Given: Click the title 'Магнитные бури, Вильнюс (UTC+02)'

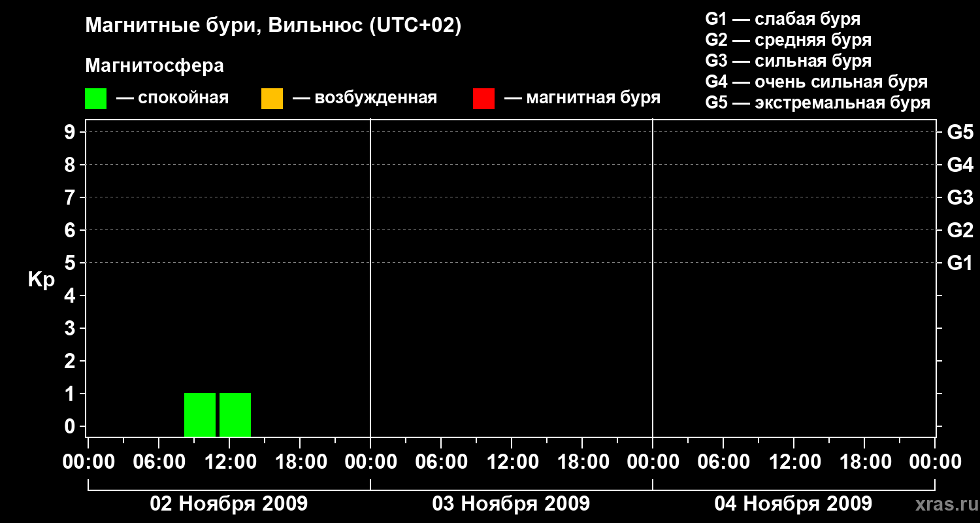Looking at the screenshot, I should tap(273, 26).
